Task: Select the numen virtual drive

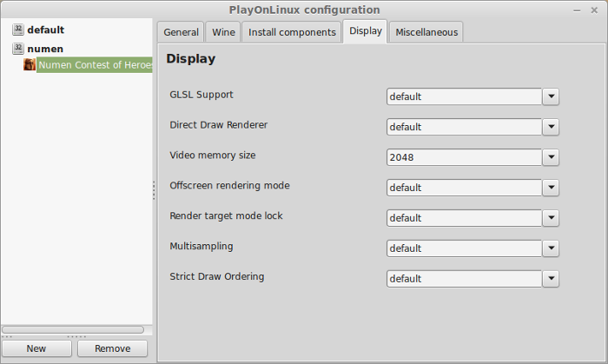Action: click(45, 49)
